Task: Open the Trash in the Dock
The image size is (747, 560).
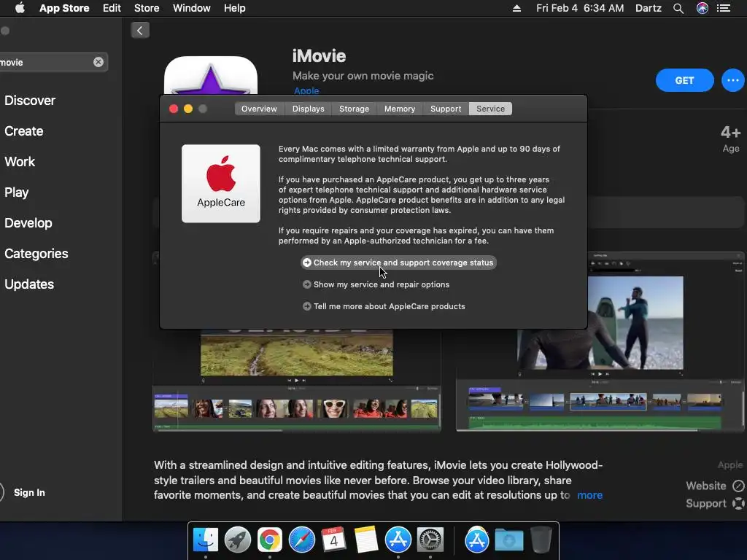Action: [541, 540]
